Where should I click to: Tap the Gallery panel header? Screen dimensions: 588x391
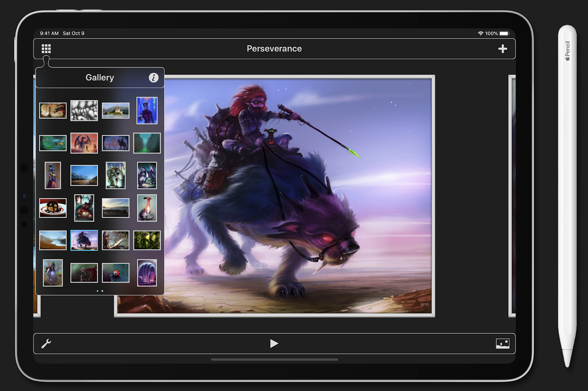tap(100, 78)
